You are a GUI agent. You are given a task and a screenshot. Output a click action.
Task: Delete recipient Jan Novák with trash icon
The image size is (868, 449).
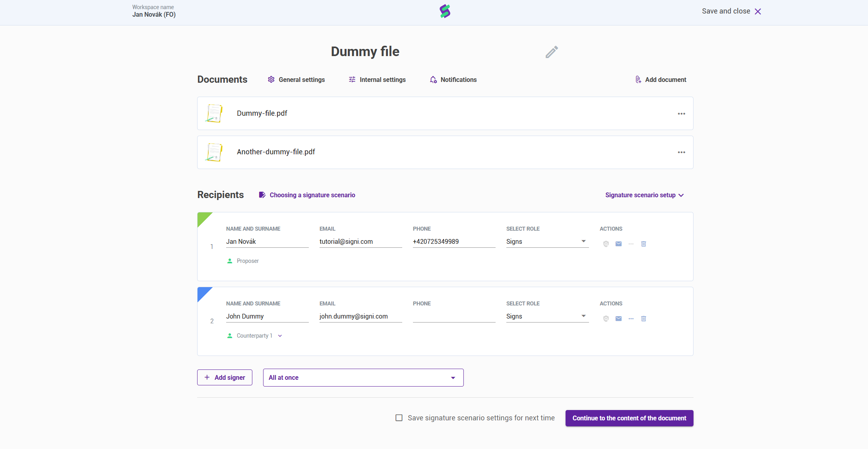[x=643, y=244]
